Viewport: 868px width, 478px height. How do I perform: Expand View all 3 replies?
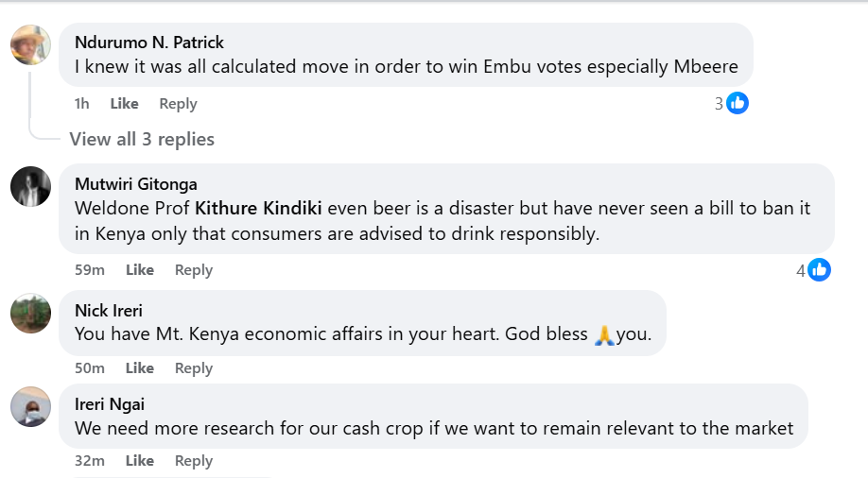(x=142, y=139)
